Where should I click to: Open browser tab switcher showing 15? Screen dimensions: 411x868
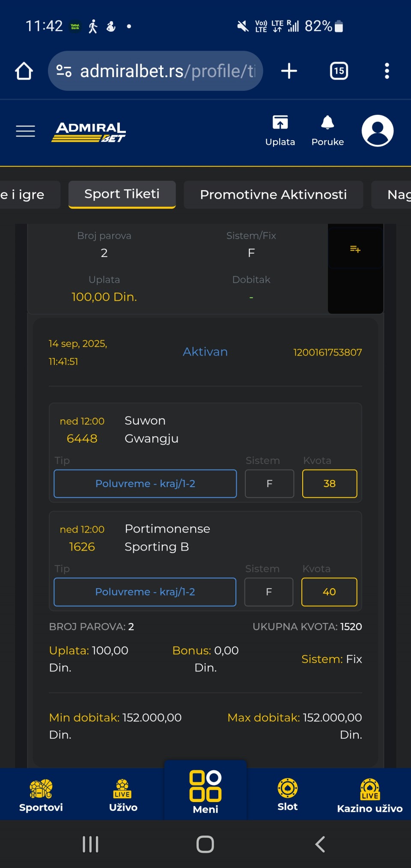point(339,71)
